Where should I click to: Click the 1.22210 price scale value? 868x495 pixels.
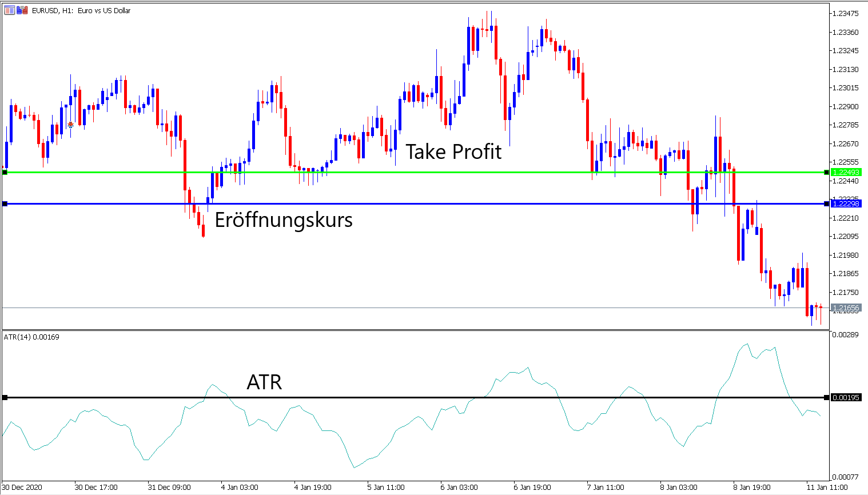pos(846,218)
